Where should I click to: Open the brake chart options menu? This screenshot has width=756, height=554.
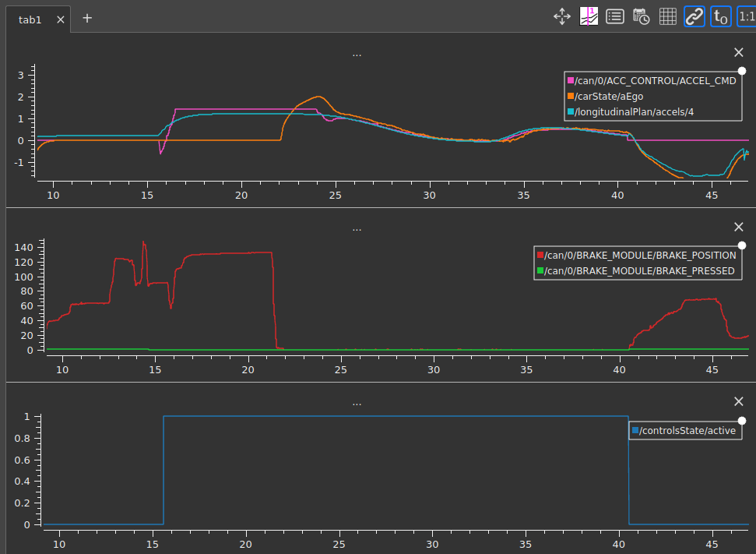pos(357,228)
